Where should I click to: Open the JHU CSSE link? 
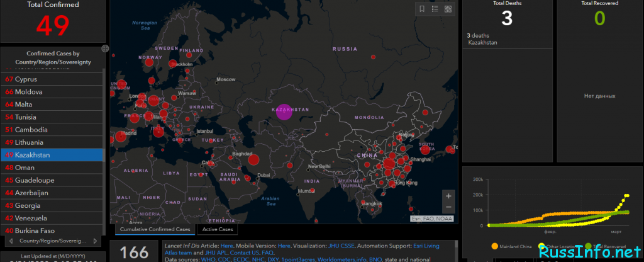pos(341,246)
